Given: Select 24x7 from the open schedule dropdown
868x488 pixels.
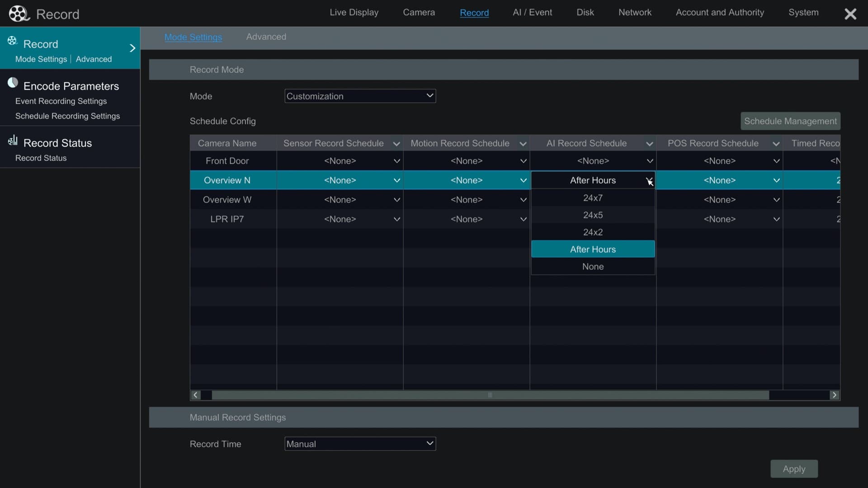Looking at the screenshot, I should 593,197.
